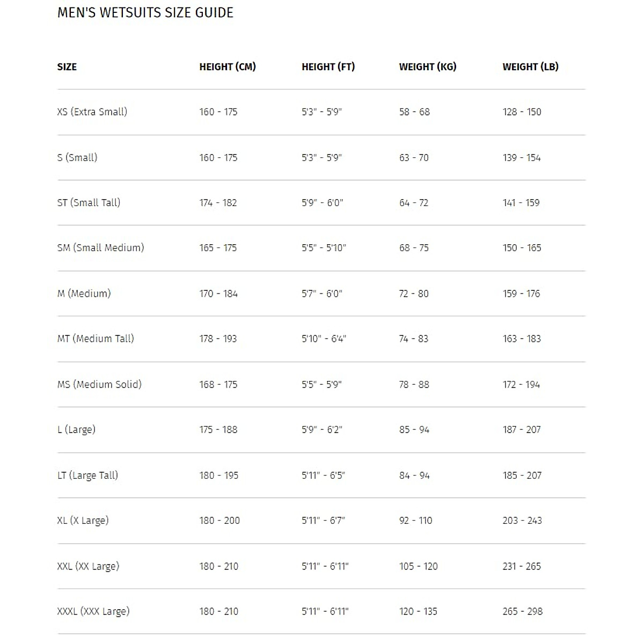Select the M (Medium) size label
644x644 pixels.
point(84,294)
